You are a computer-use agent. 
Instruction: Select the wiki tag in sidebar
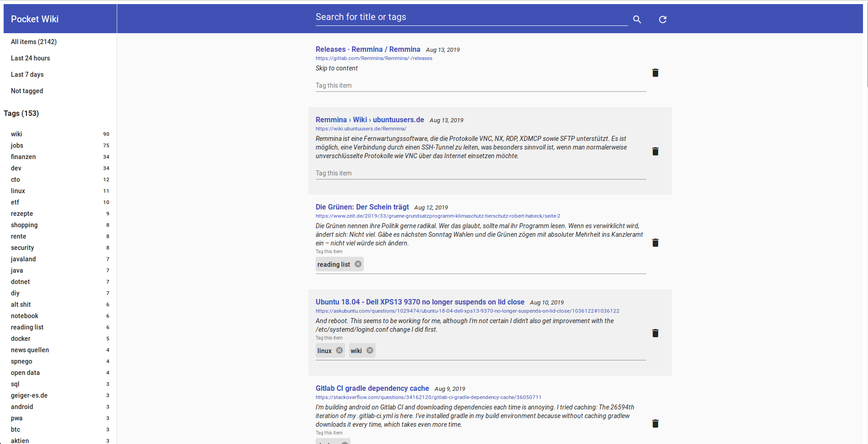coord(60,134)
